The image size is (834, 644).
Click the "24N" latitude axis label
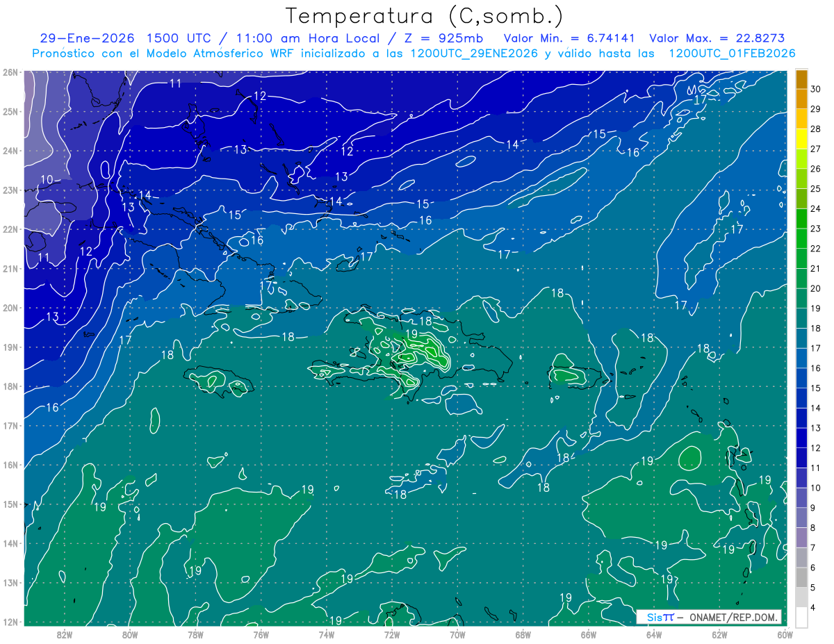(10, 151)
